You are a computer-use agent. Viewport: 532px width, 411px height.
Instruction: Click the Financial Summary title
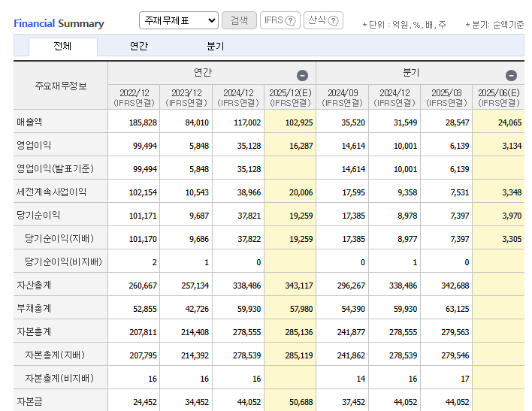(59, 23)
